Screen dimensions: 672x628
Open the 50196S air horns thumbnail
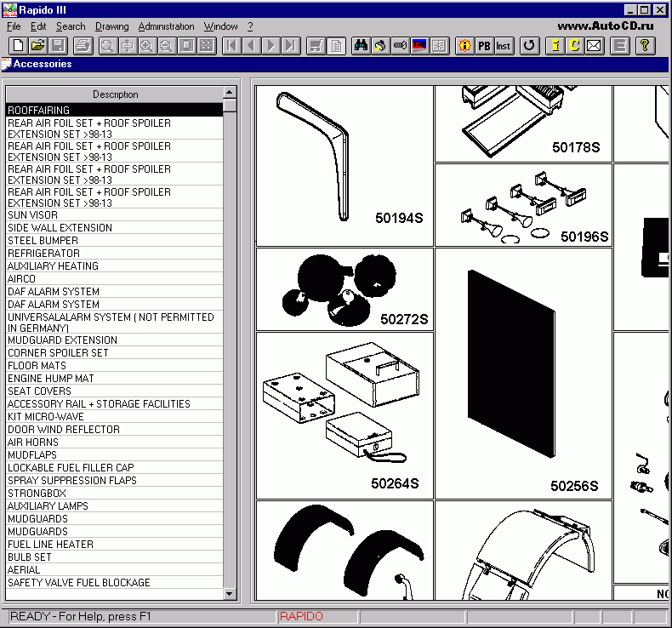[523, 205]
